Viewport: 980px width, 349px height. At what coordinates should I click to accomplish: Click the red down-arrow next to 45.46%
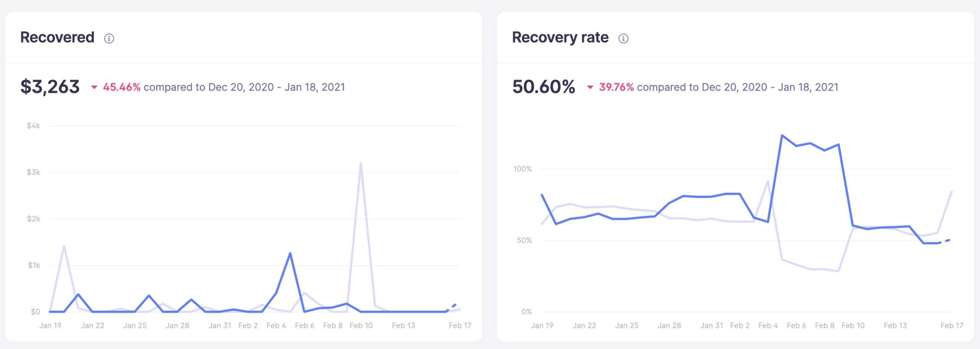94,87
